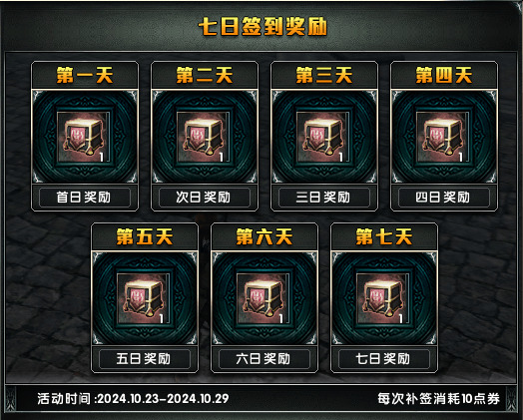Viewport: 523px width, 420px height.
Task: Click the 每次补签消耗10点券 notice
Action: point(438,398)
